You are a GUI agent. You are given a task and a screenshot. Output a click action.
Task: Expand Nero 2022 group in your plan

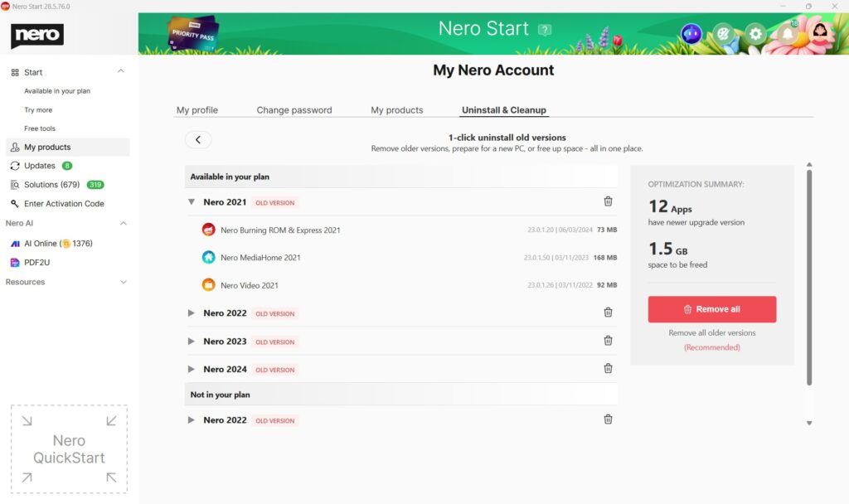tap(192, 313)
